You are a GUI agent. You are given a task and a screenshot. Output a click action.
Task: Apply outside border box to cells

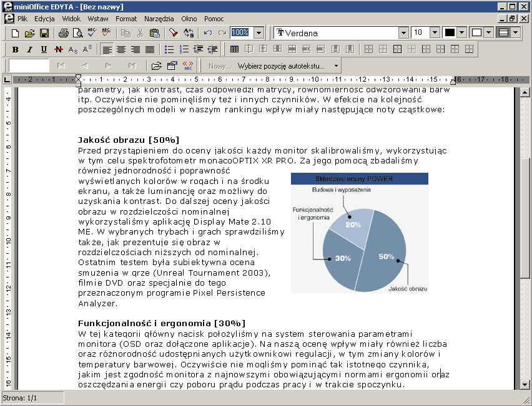pyautogui.click(x=397, y=49)
